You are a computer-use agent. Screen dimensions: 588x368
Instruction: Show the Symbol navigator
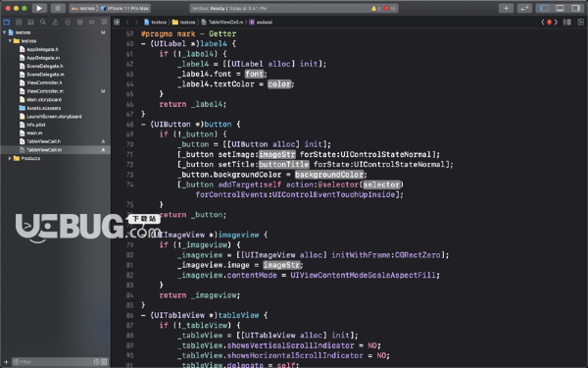(30, 23)
